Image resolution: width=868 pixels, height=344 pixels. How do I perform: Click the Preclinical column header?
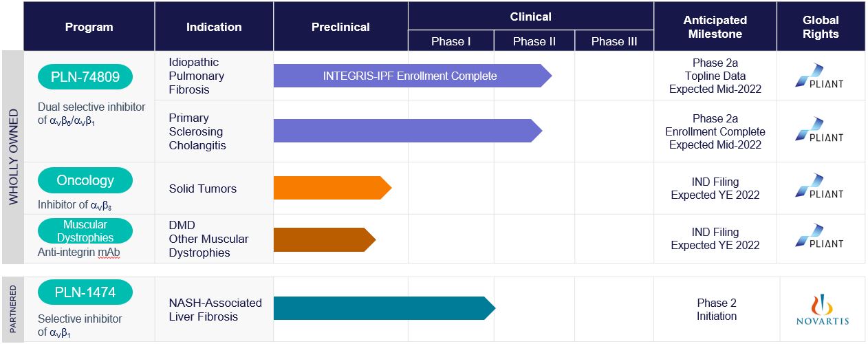(340, 28)
